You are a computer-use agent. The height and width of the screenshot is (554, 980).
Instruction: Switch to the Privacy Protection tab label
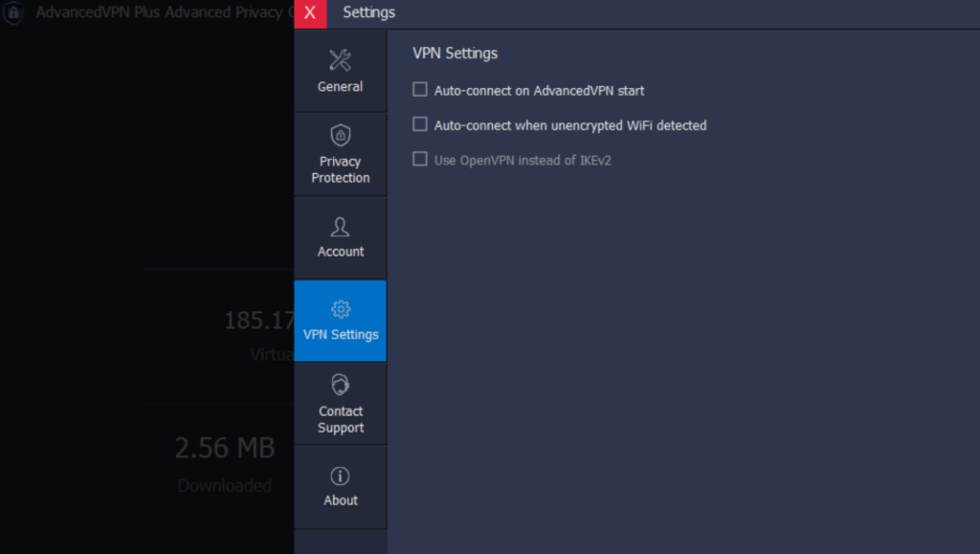341,169
